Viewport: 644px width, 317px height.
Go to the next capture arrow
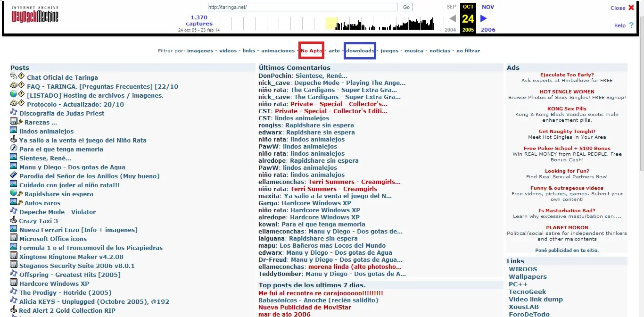click(483, 18)
